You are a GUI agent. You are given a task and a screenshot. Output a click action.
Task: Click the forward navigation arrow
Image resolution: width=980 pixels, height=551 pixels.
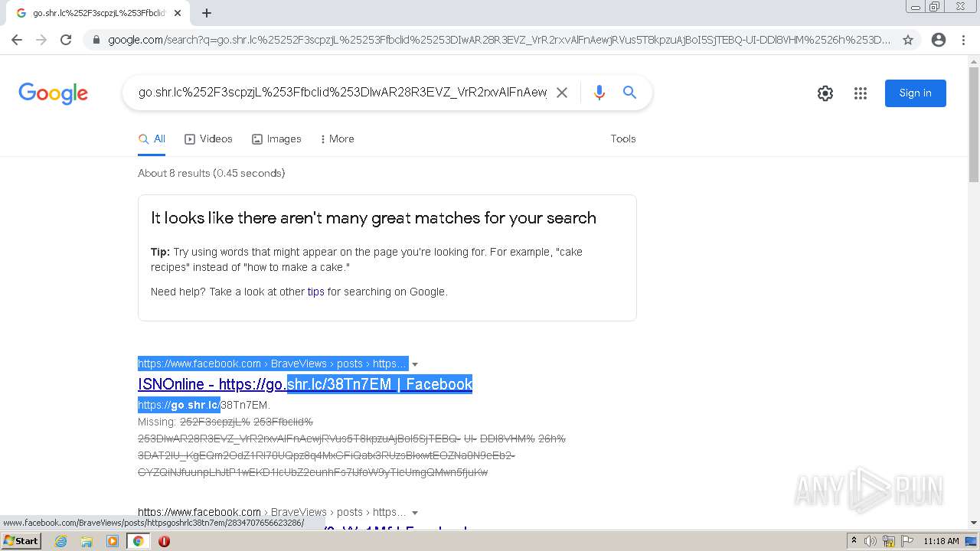(x=41, y=40)
